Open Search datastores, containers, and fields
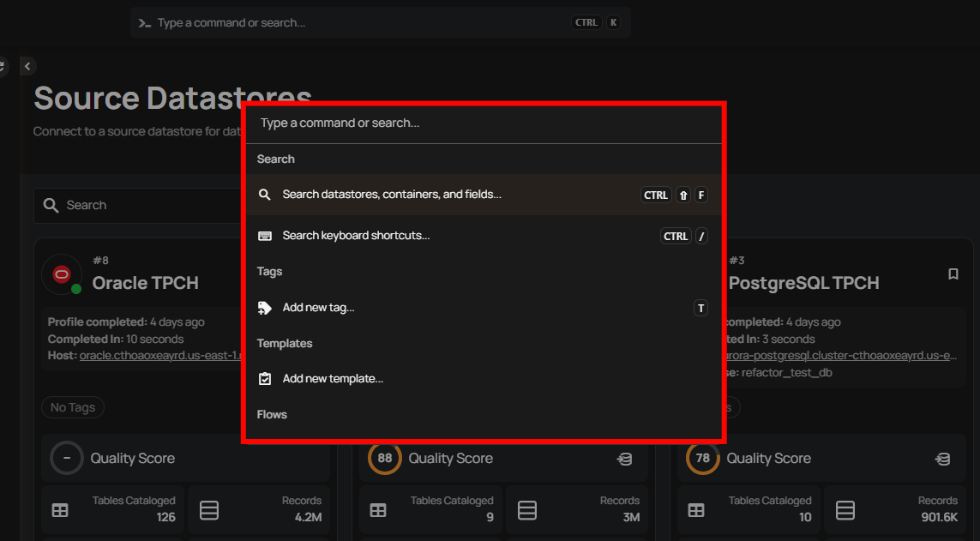Viewport: 980px width, 541px height. (x=393, y=195)
